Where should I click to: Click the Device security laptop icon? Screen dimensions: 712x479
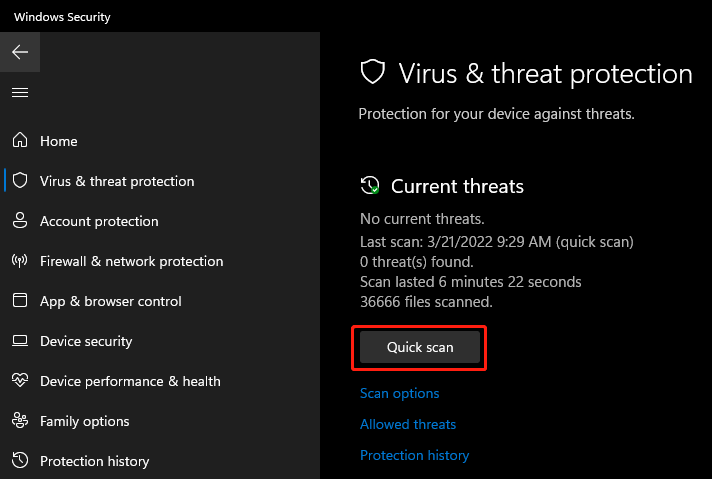pyautogui.click(x=20, y=341)
